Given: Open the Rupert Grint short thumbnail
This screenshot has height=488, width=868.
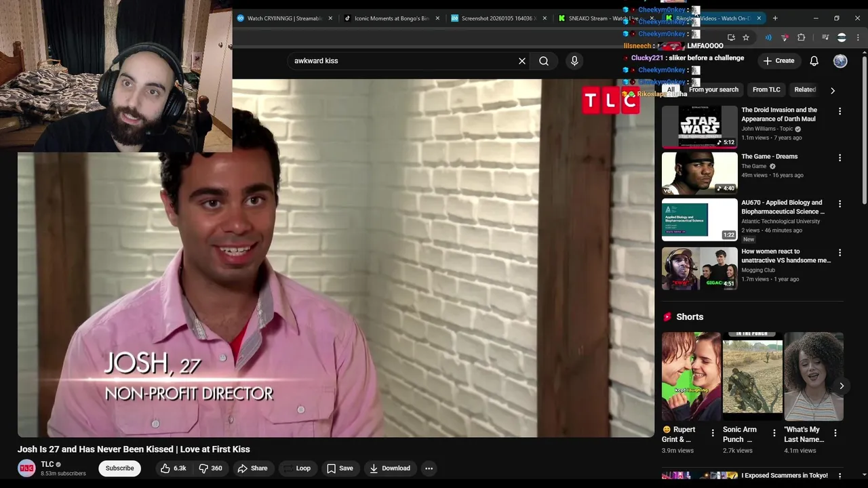Looking at the screenshot, I should click(x=692, y=376).
